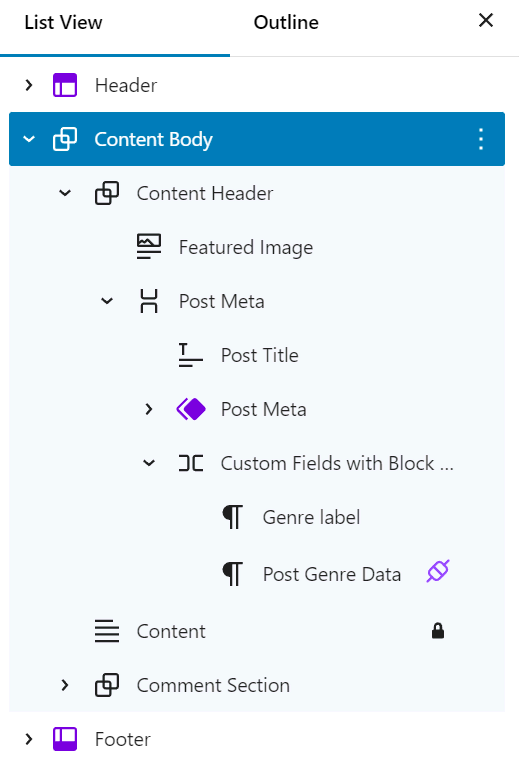The height and width of the screenshot is (758, 519).
Task: Click the Genre label paragraph icon
Action: [x=232, y=517]
